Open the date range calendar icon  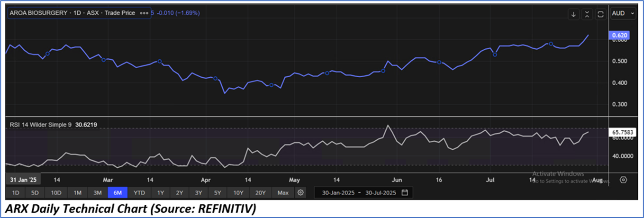[405, 193]
